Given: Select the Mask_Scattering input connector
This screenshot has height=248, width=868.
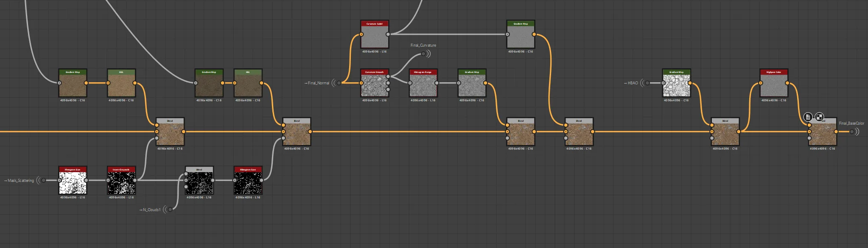Looking at the screenshot, I should [x=43, y=181].
